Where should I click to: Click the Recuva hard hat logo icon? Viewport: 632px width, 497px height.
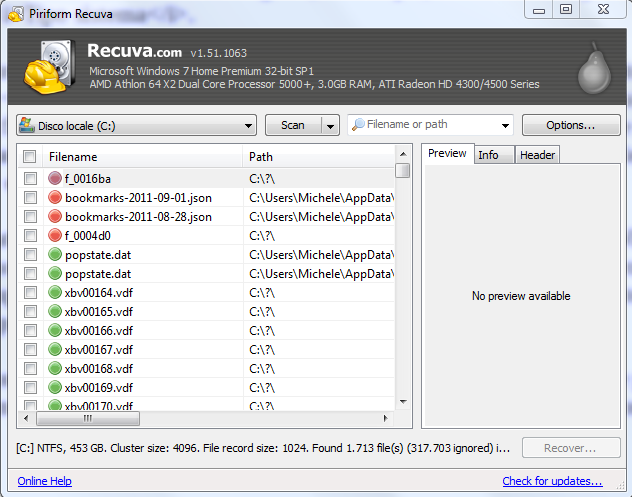(49, 67)
